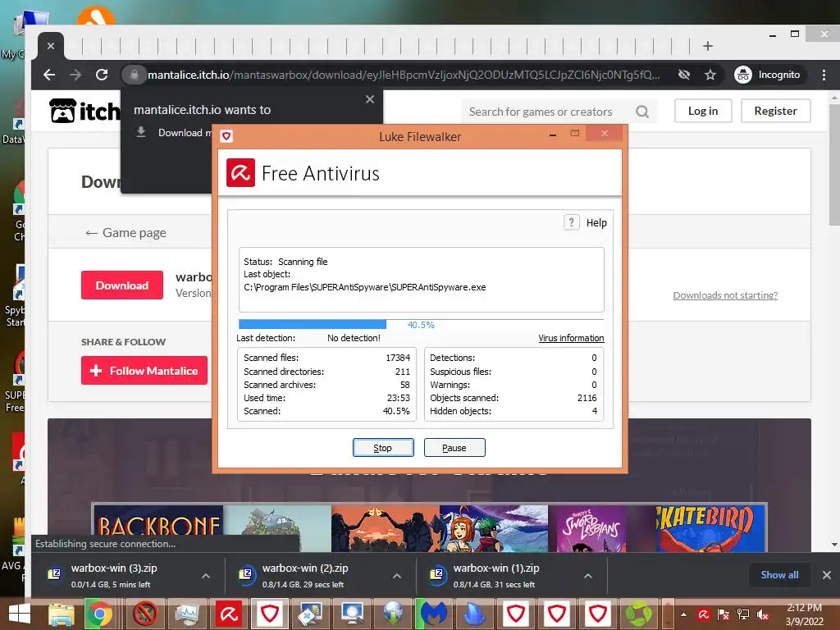Click the 'No detection!' text
Image resolution: width=840 pixels, height=630 pixels.
(354, 338)
